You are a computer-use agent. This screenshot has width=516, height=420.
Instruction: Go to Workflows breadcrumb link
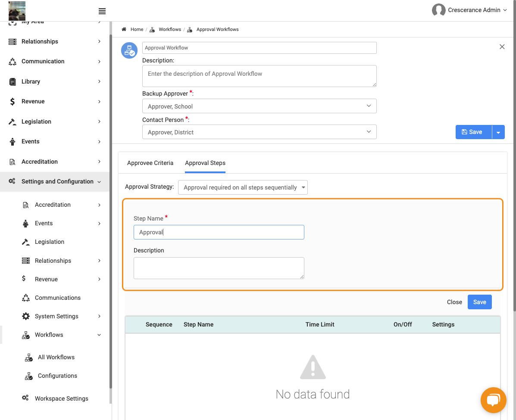(x=170, y=29)
